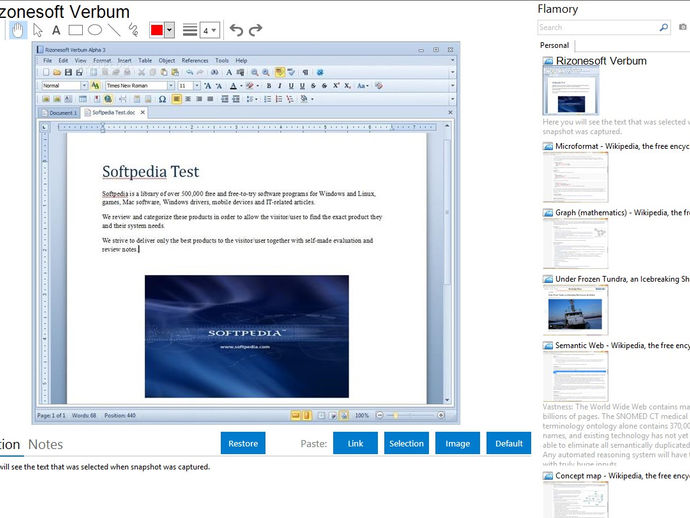Screen dimensions: 690x518
Task: Open the Semantic Web snapshot title
Action: (x=622, y=345)
